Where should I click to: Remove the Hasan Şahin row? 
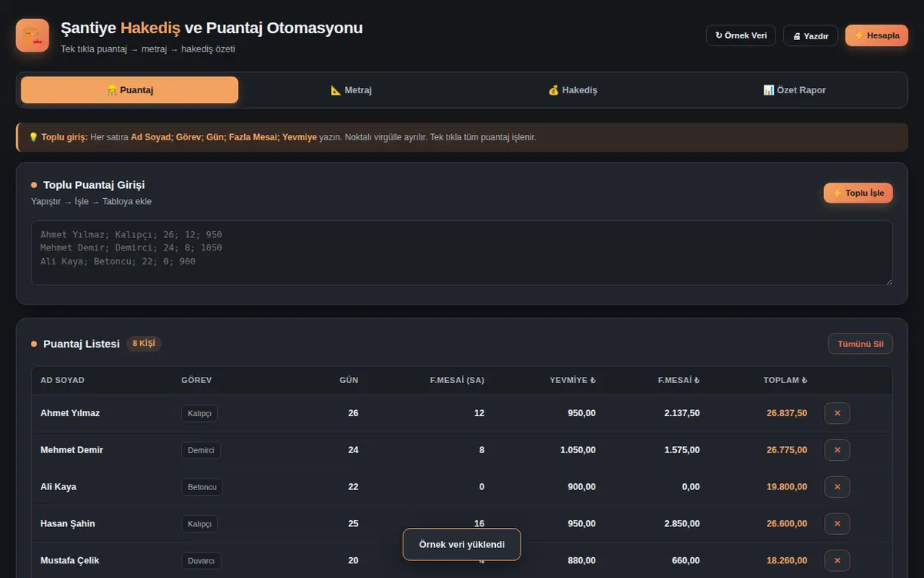click(x=837, y=524)
